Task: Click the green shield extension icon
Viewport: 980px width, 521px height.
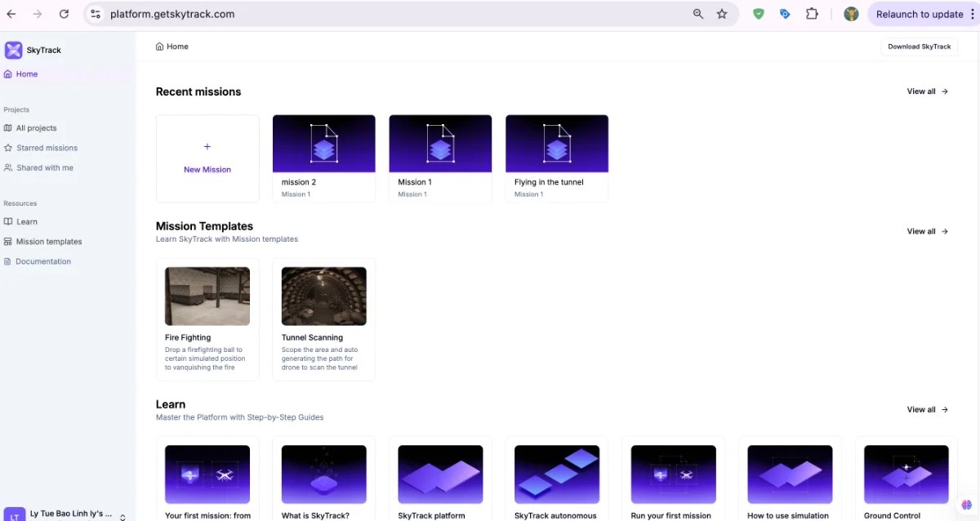Action: point(759,14)
